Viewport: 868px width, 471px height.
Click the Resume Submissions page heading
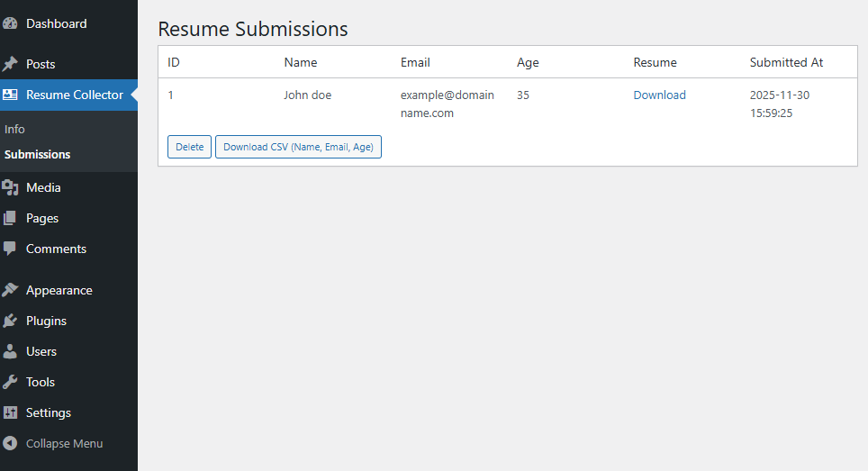coord(253,29)
